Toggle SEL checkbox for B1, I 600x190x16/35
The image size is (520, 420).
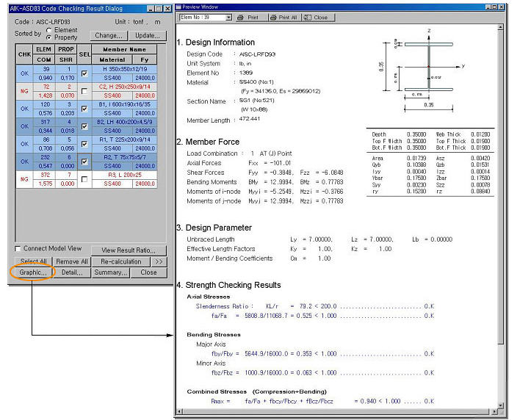tap(84, 109)
